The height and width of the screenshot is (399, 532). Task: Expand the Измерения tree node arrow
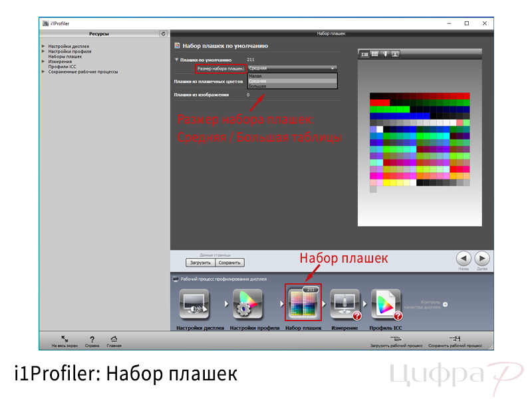point(43,61)
